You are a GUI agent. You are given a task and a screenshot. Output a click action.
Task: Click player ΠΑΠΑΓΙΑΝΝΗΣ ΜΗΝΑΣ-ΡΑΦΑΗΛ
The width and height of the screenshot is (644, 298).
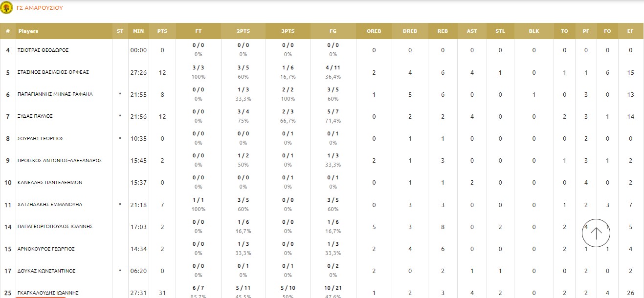(55, 94)
